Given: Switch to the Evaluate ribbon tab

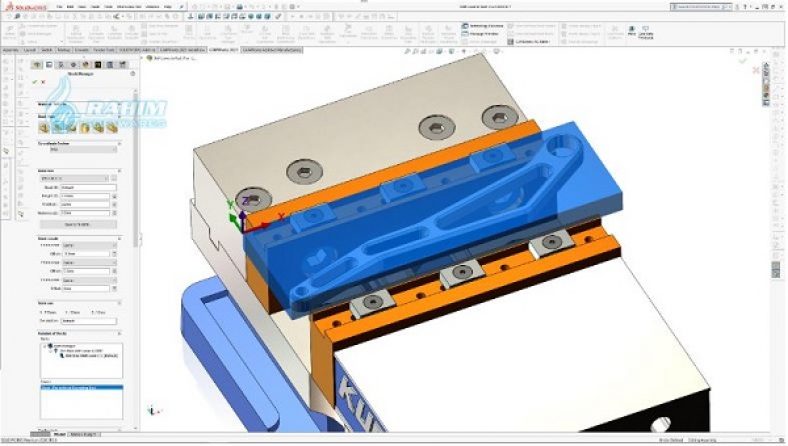Looking at the screenshot, I should [81, 50].
